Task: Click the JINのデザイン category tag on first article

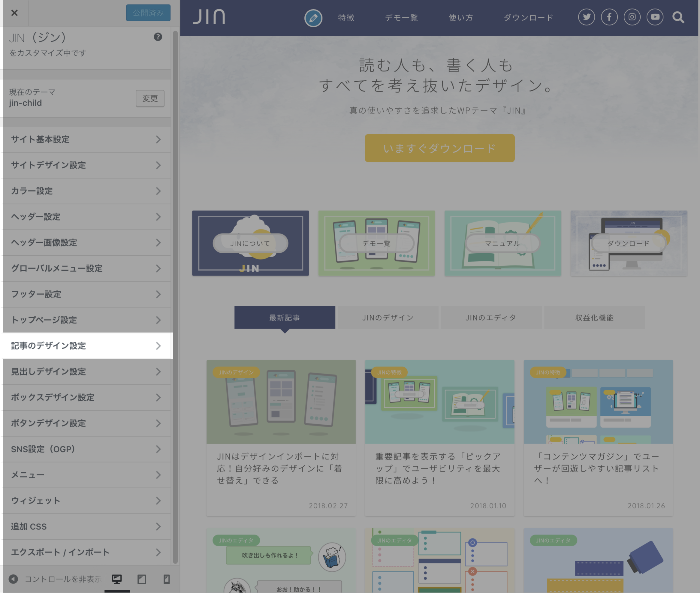Action: tap(236, 372)
